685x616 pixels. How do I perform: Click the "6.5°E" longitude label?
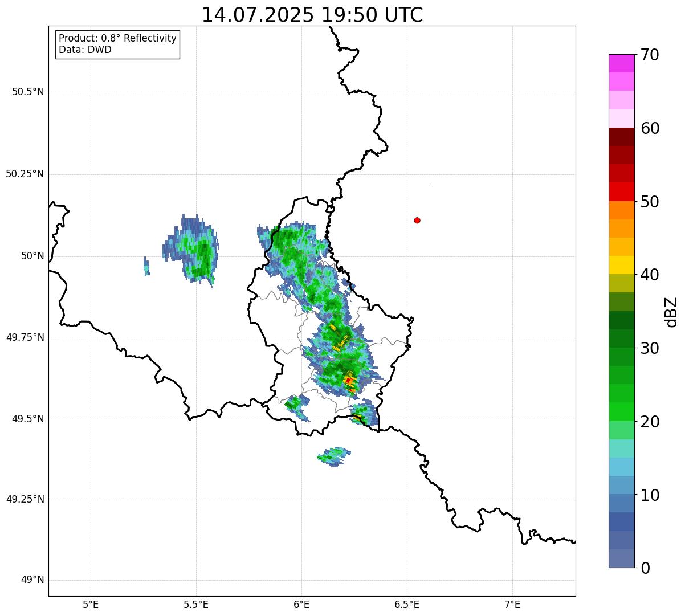[407, 604]
